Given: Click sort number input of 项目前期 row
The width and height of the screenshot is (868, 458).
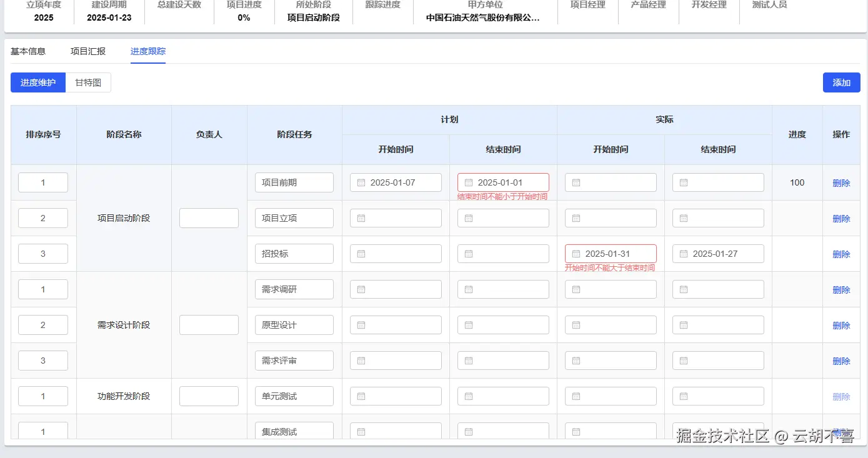Looking at the screenshot, I should [x=43, y=182].
